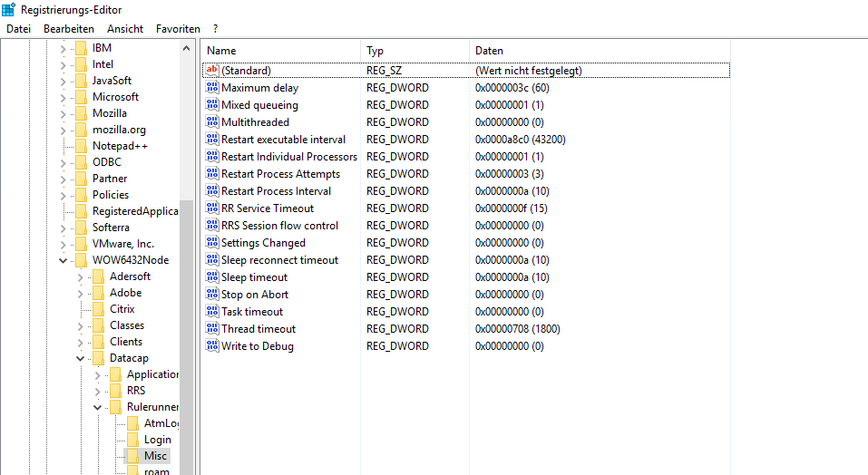The height and width of the screenshot is (475, 868).
Task: Click the Registry Editor app icon in title bar
Action: coord(8,9)
